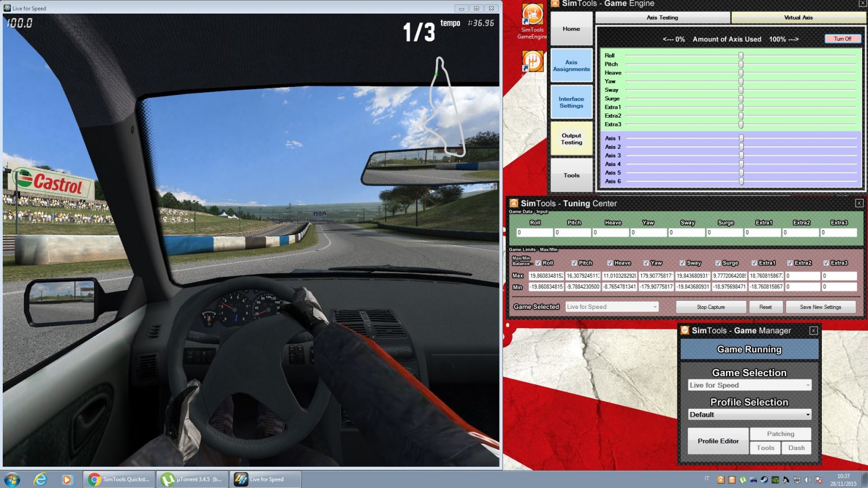868x488 pixels.
Task: Open the Windows Start menu
Action: [12, 479]
